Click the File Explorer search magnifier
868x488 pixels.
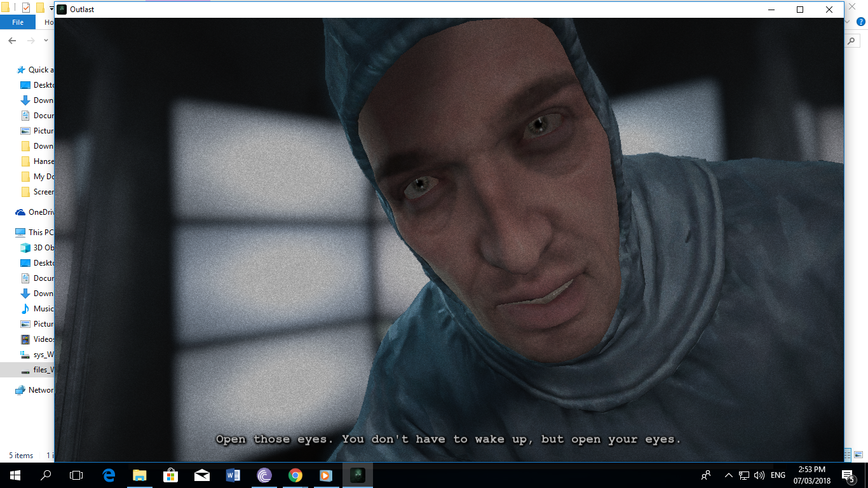click(852, 40)
